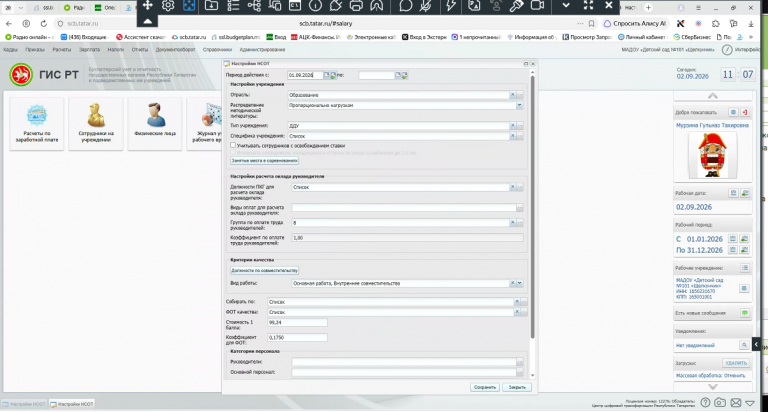Screen dimensions: 768x412
Task: Focus 'Коэффициент по оплате труда руководителей' field
Action: [407, 238]
